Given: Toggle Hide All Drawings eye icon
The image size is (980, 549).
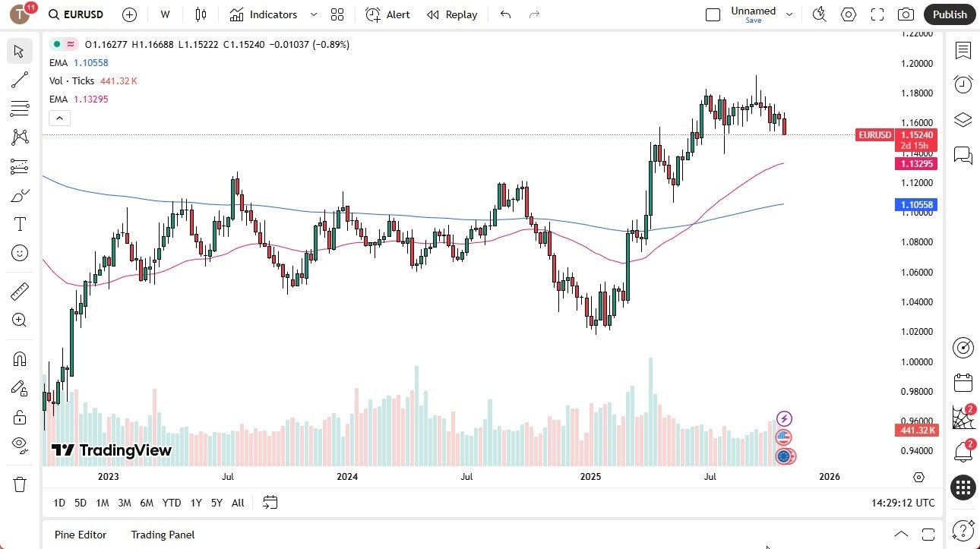Looking at the screenshot, I should click(x=19, y=446).
